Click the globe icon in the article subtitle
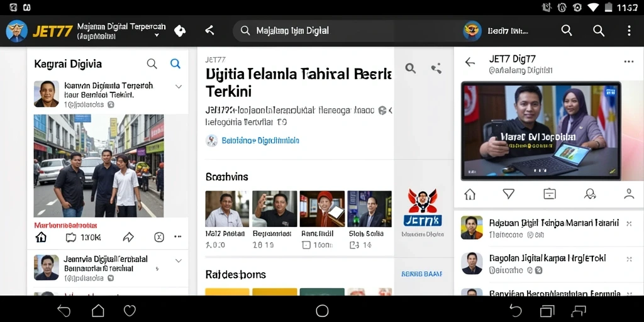 [382, 110]
